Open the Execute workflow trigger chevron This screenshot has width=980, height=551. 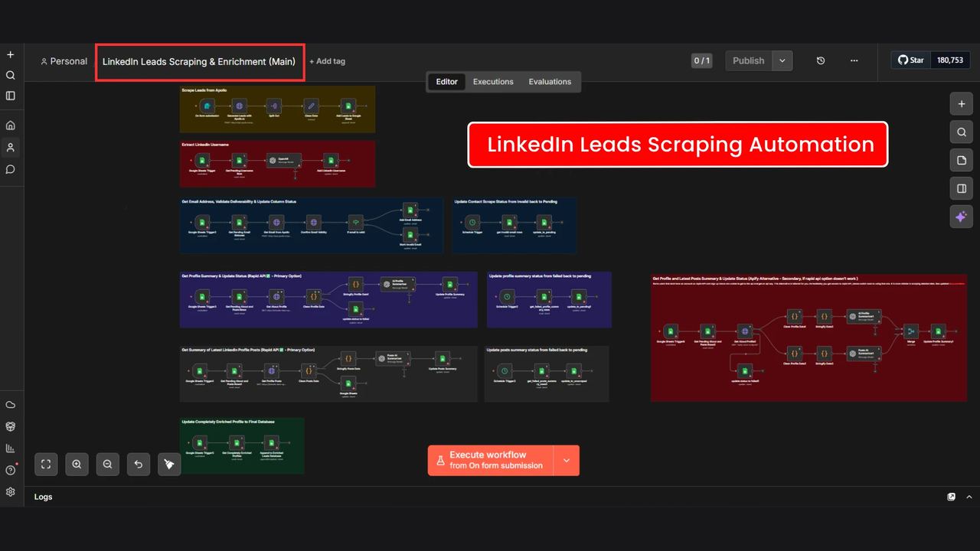pos(567,461)
